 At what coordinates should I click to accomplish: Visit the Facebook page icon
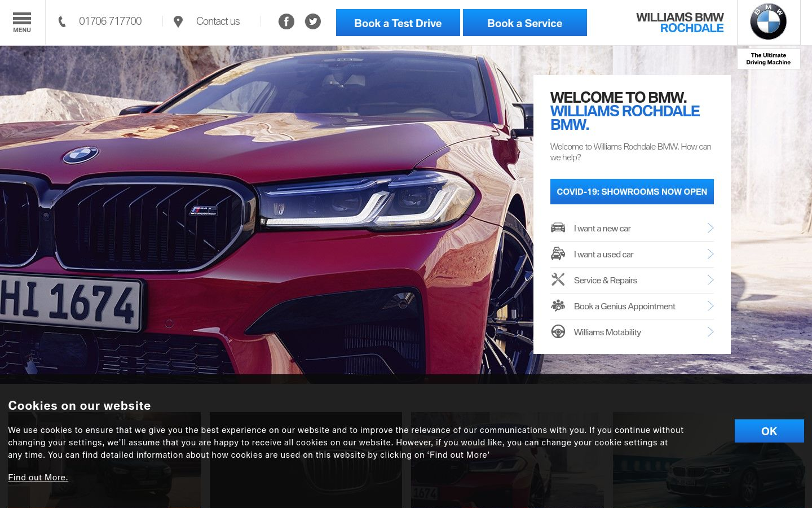click(286, 21)
